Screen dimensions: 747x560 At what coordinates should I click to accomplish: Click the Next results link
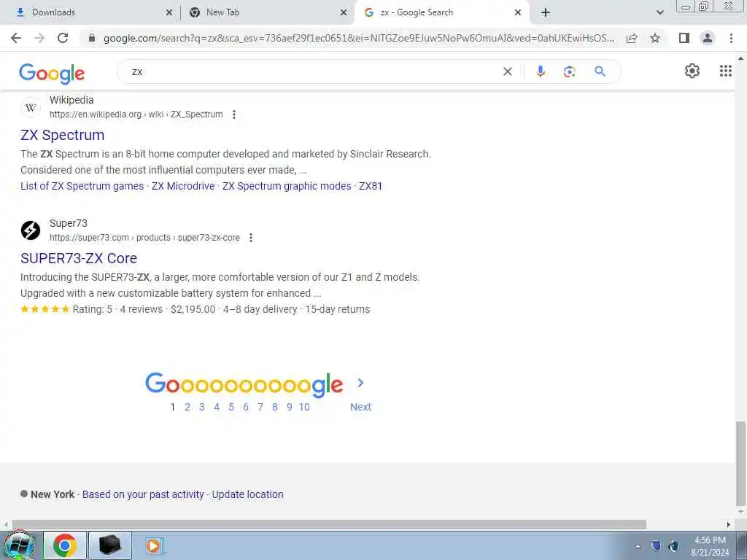point(360,407)
